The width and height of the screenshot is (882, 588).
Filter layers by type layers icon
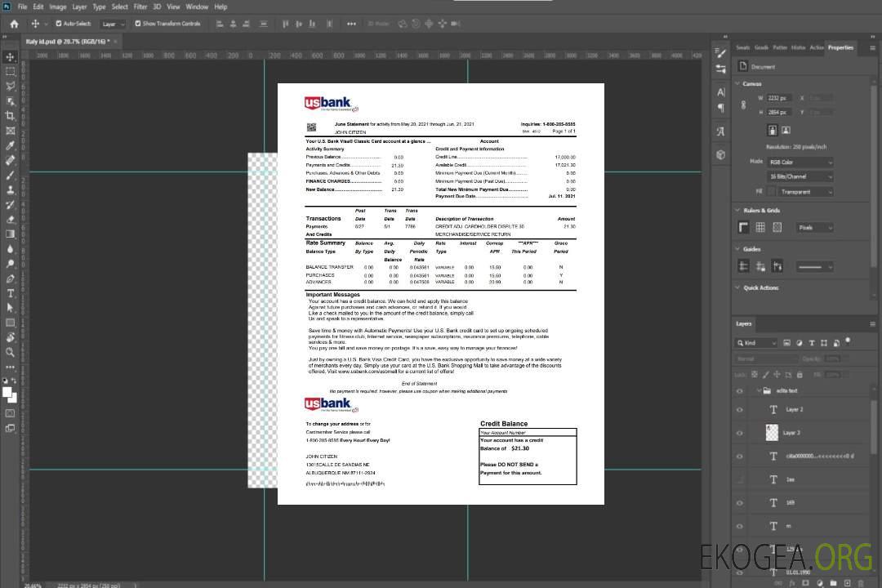click(x=812, y=343)
